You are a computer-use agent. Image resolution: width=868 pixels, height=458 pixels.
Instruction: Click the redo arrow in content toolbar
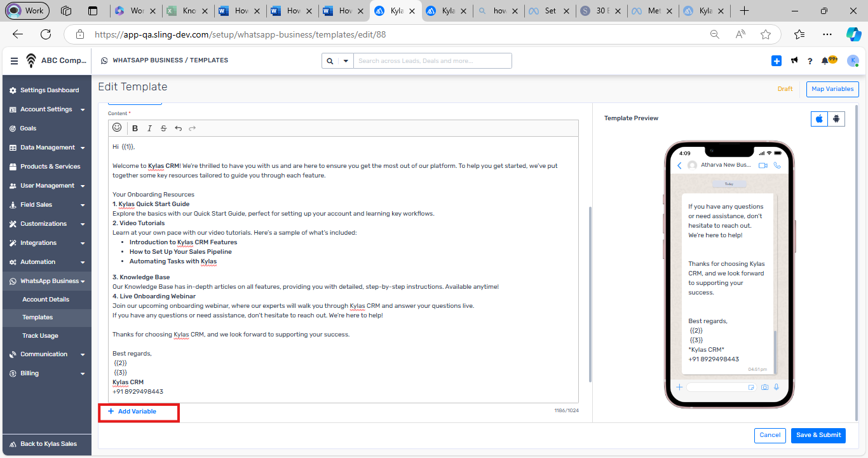(192, 128)
